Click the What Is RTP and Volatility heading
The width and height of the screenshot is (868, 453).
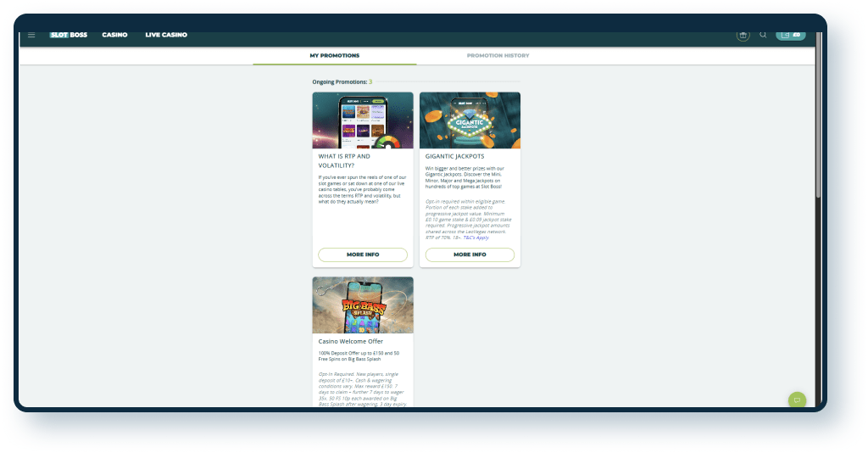[x=344, y=161]
